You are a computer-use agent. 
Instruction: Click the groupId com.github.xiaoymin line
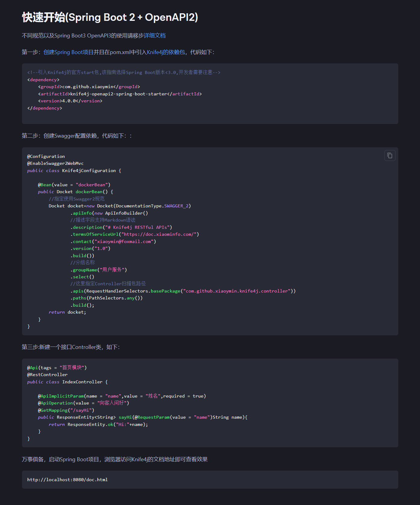pos(89,87)
